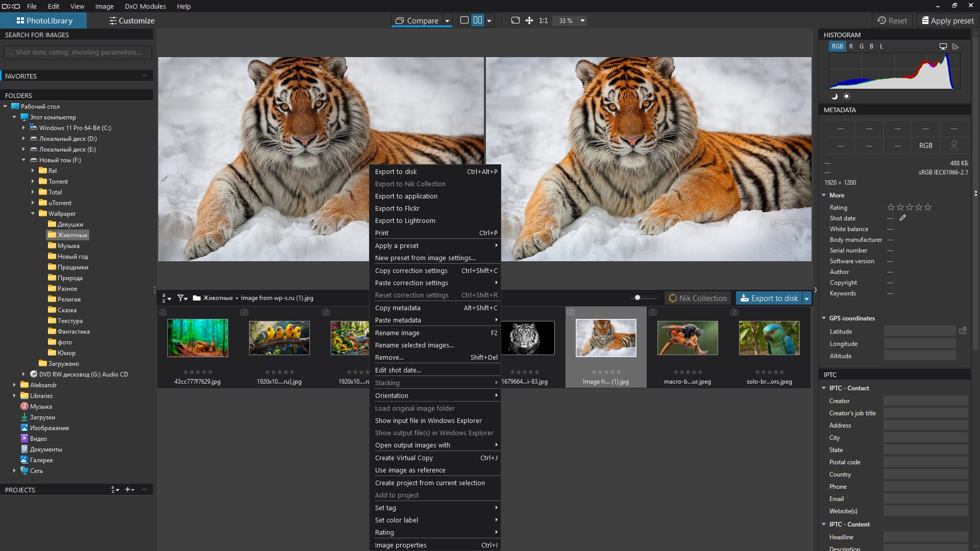
Task: Enable side-by-side view mode
Action: click(478, 20)
